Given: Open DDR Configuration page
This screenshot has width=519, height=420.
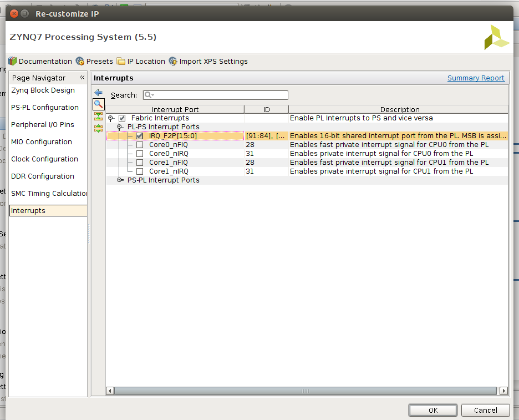Looking at the screenshot, I should [42, 176].
